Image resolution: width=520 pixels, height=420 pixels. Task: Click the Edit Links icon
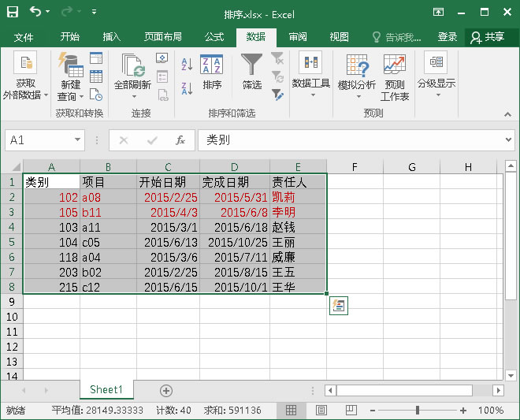[163, 95]
